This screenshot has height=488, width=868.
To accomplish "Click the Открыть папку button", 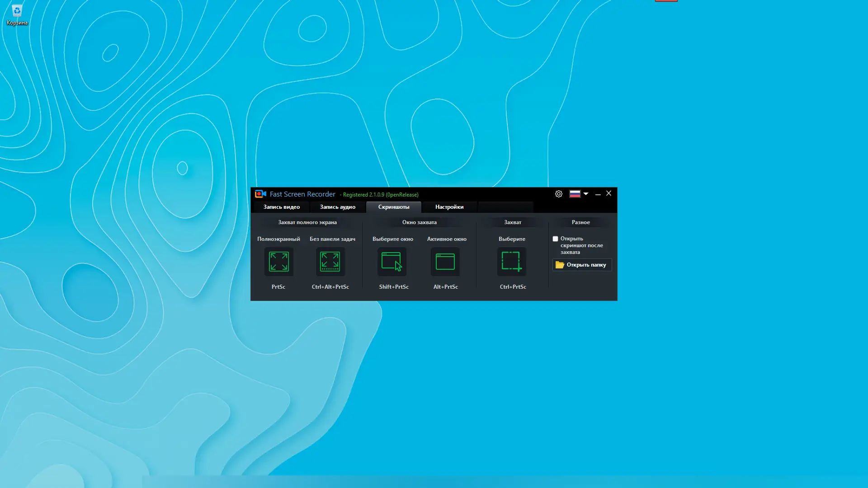I will tap(581, 265).
